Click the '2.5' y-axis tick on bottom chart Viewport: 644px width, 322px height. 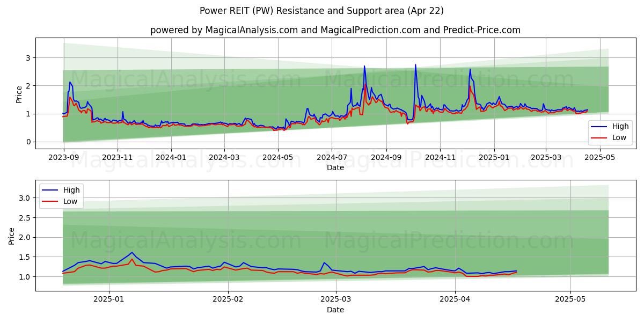[24, 217]
